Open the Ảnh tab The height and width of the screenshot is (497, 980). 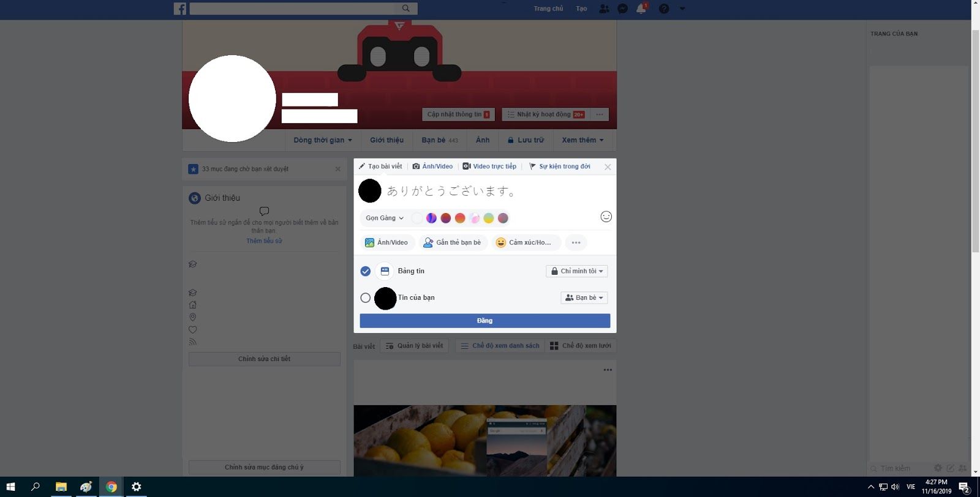click(483, 140)
